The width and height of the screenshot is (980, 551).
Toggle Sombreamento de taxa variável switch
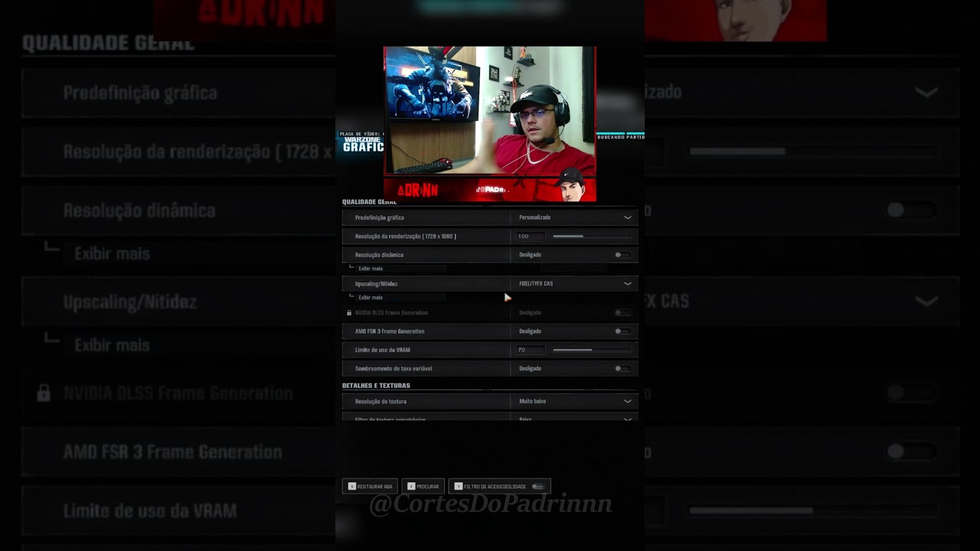(x=622, y=368)
